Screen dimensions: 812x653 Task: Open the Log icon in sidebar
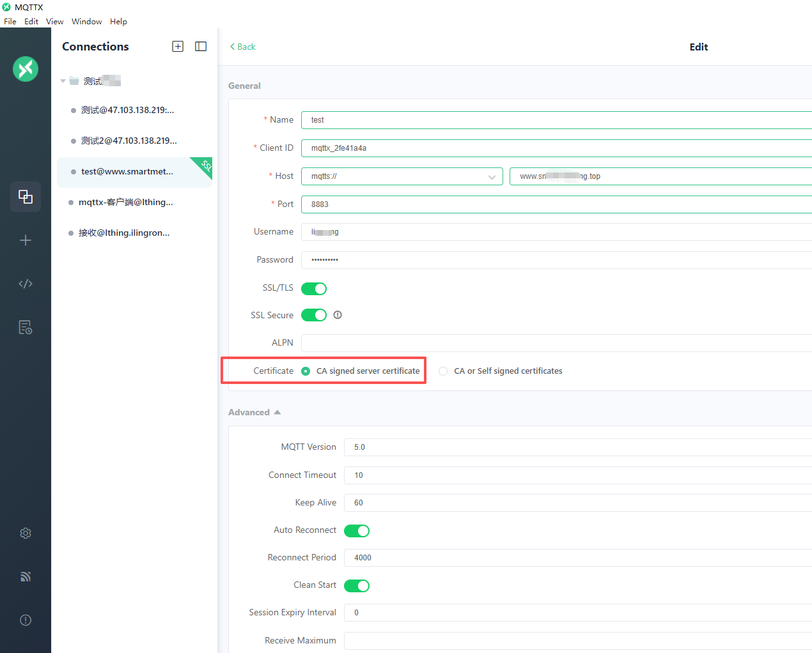tap(26, 328)
